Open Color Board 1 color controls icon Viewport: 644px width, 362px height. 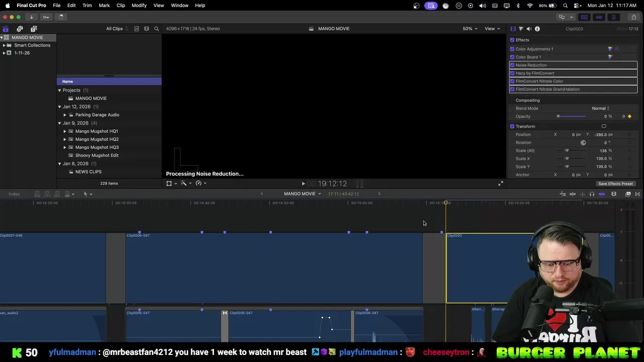point(610,57)
